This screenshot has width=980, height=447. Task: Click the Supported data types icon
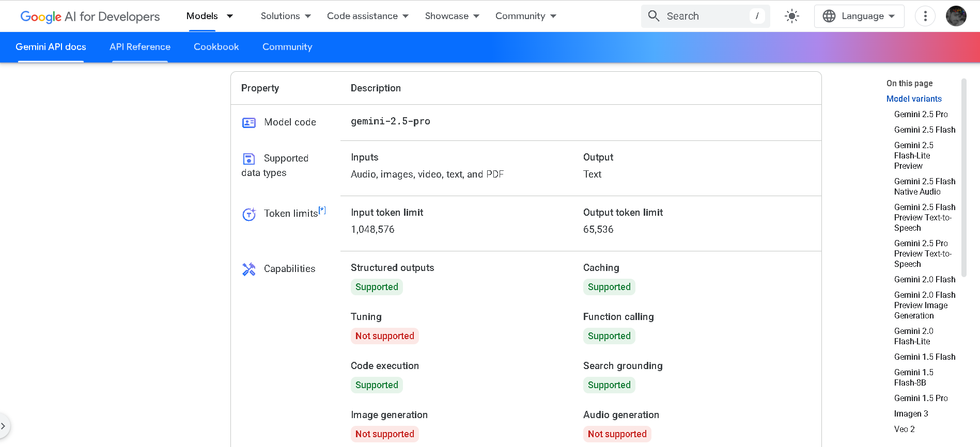click(249, 158)
